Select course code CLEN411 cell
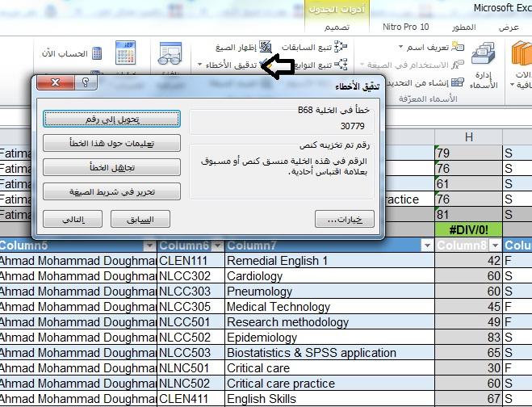The height and width of the screenshot is (407, 532). 191,398
